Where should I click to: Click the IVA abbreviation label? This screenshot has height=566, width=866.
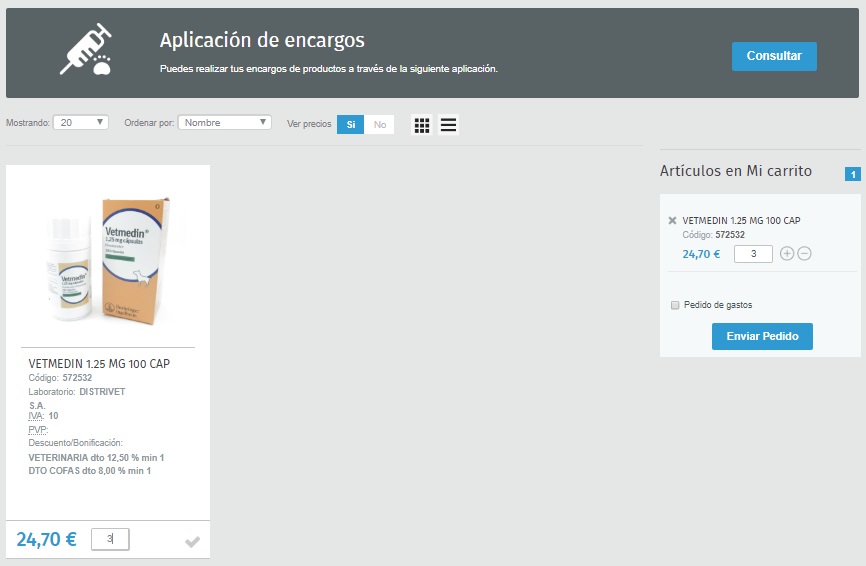click(x=35, y=416)
